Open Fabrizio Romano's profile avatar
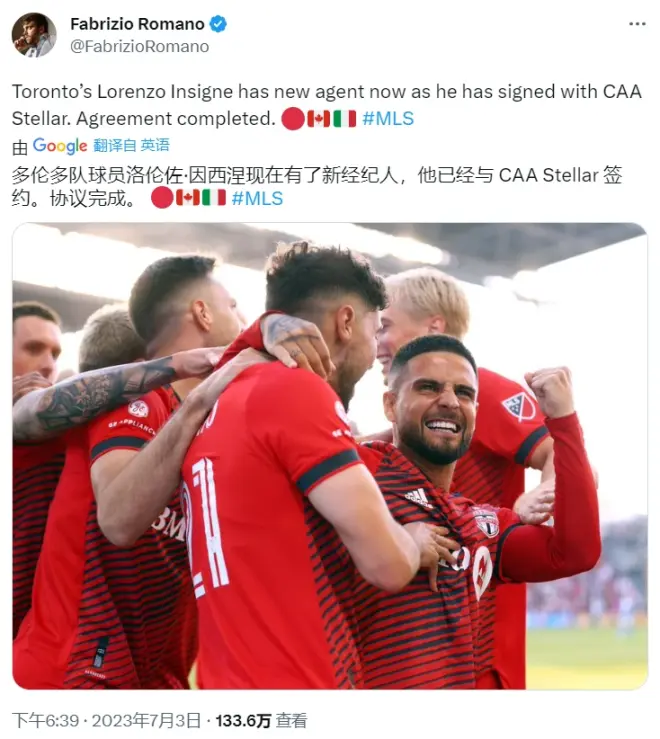The image size is (660, 739). (34, 35)
